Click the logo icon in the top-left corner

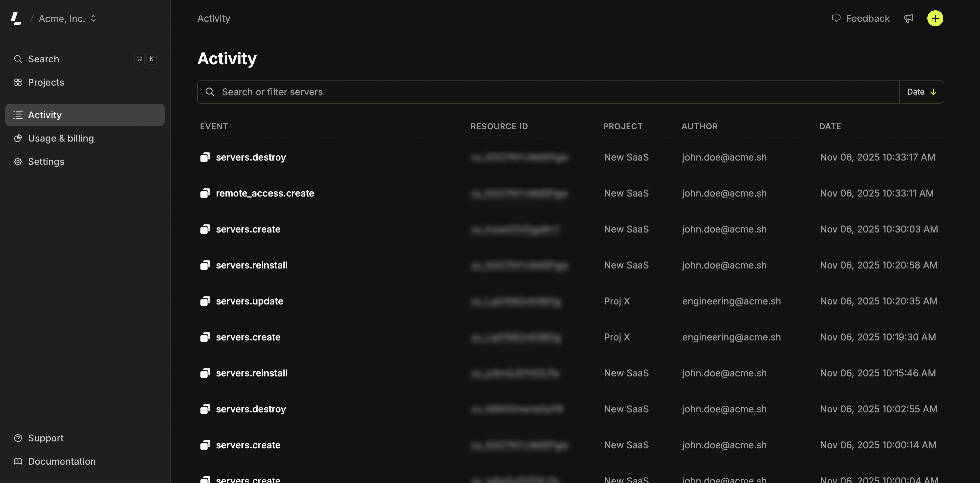(x=16, y=18)
